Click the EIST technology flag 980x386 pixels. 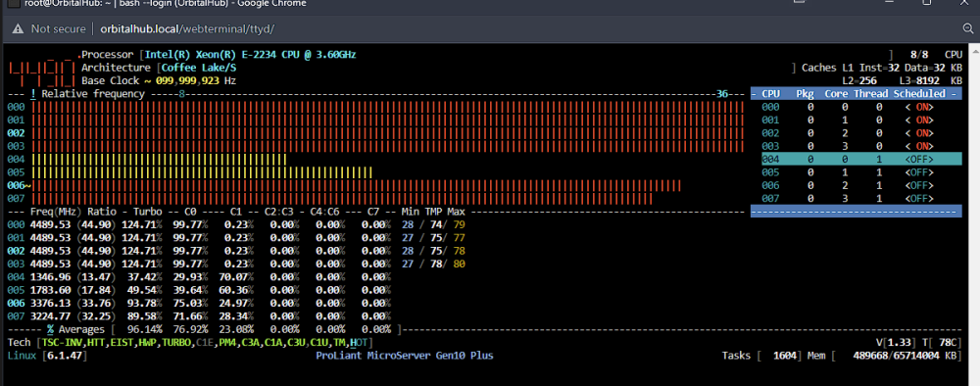pyautogui.click(x=122, y=342)
